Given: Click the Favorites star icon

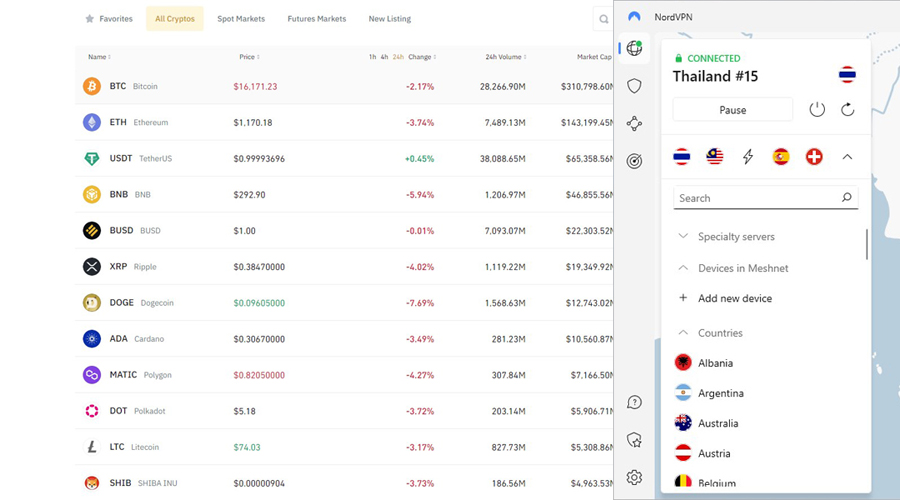Looking at the screenshot, I should coord(90,19).
